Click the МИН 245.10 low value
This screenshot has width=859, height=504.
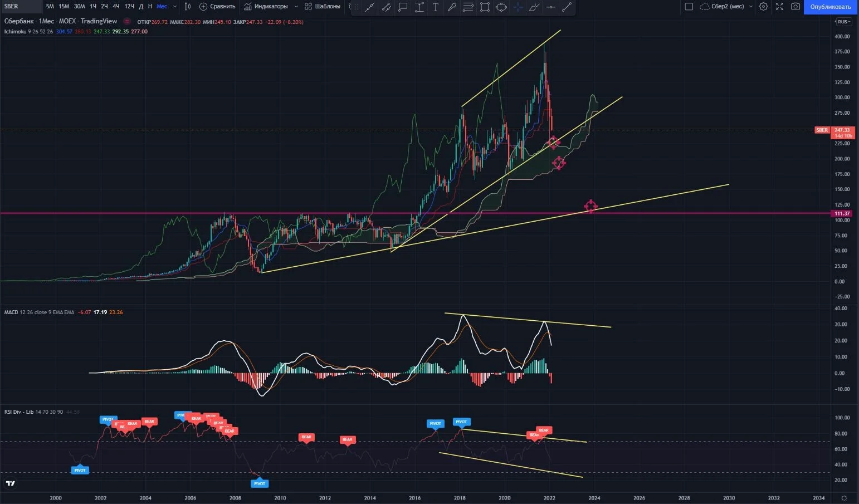coord(217,22)
